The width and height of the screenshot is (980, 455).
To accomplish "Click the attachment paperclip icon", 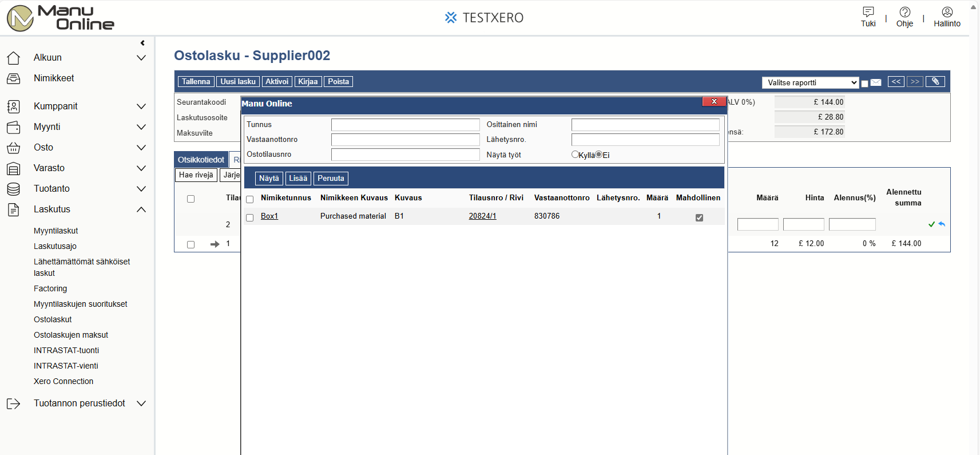I will [935, 82].
